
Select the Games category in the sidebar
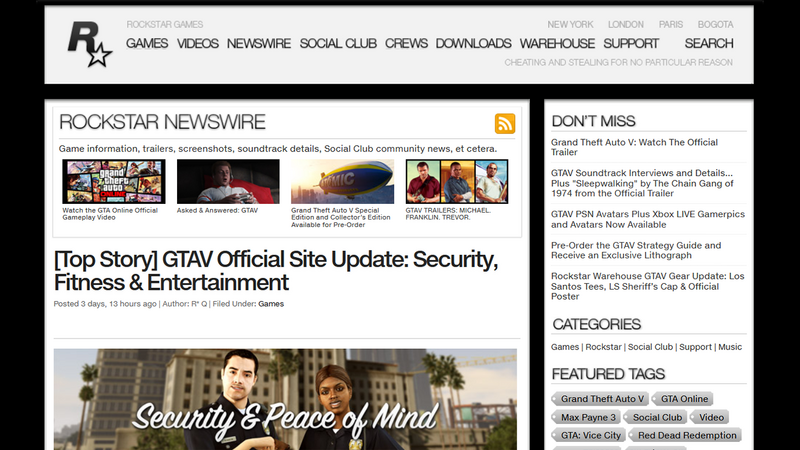pyautogui.click(x=565, y=347)
